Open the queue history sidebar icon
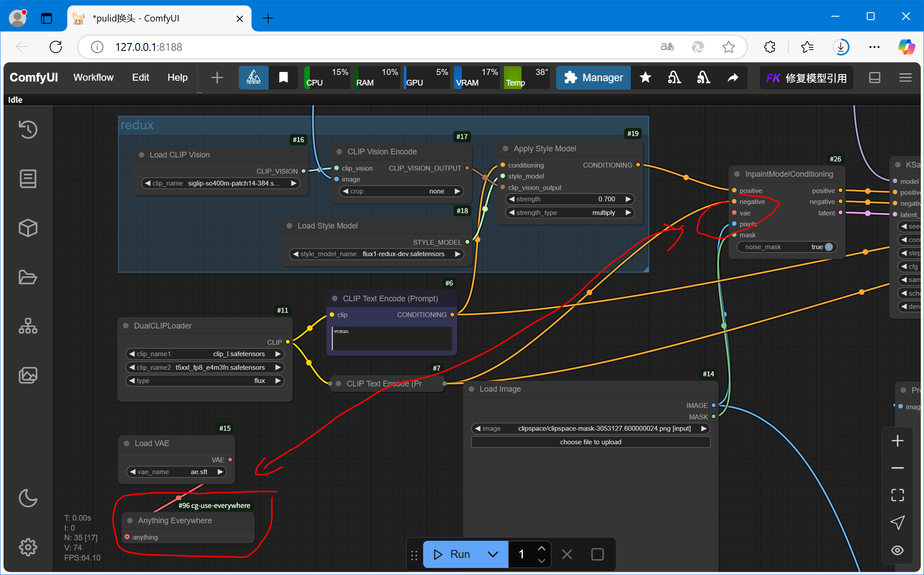 [x=28, y=129]
